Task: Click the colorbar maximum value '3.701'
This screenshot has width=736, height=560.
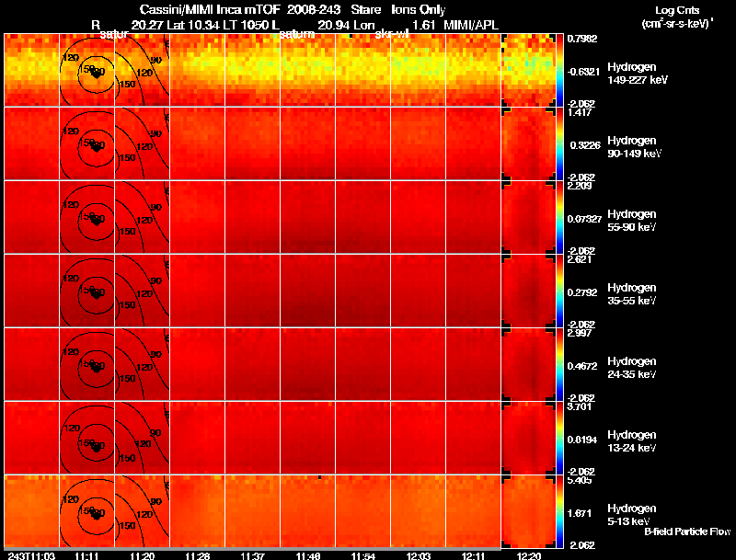Action: [580, 407]
